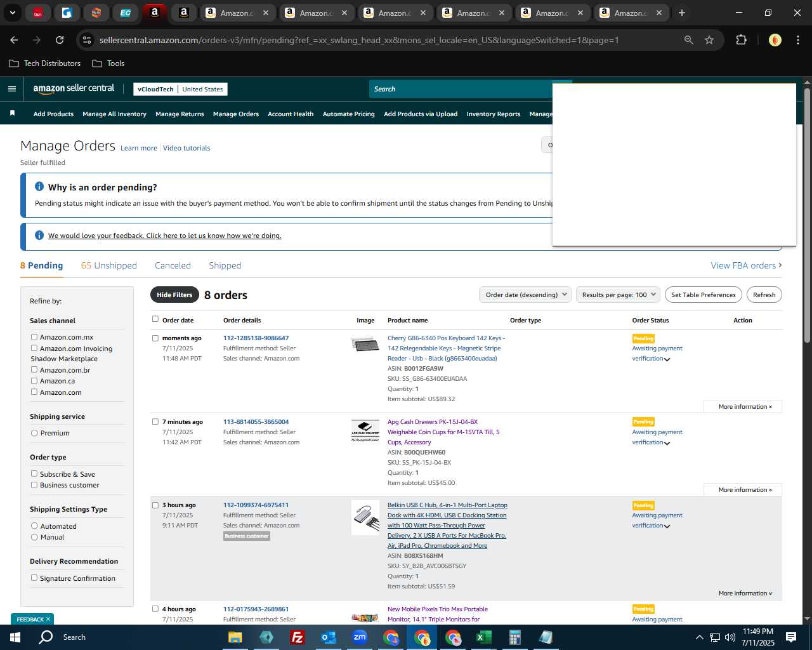Viewport: 812px width, 650px height.
Task: Check the Amazon.com.mx sales channel
Action: [x=34, y=337]
